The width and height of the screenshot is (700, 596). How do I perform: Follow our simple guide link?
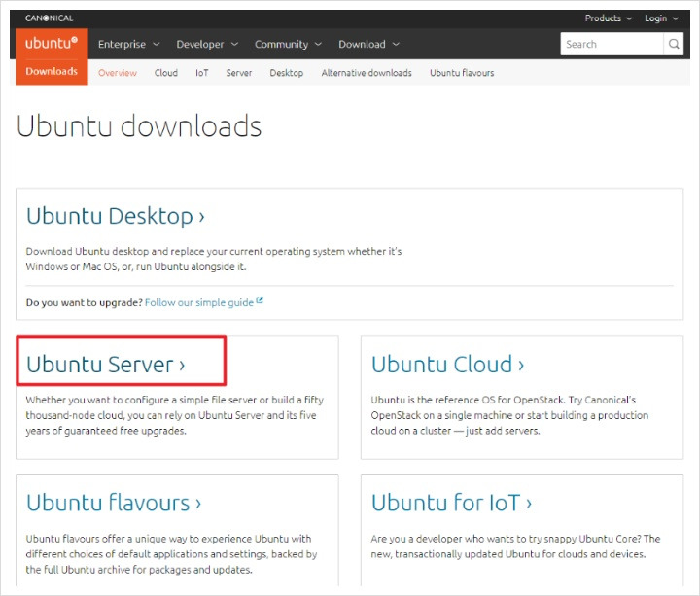pos(199,302)
